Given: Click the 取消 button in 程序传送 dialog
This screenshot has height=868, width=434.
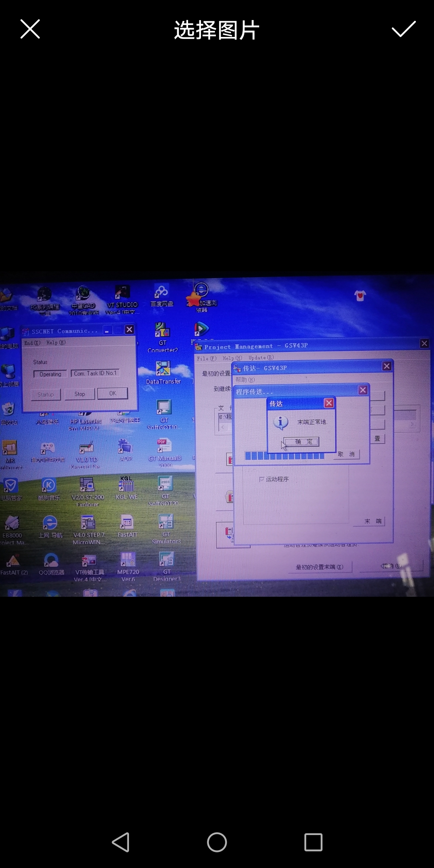Looking at the screenshot, I should click(346, 454).
